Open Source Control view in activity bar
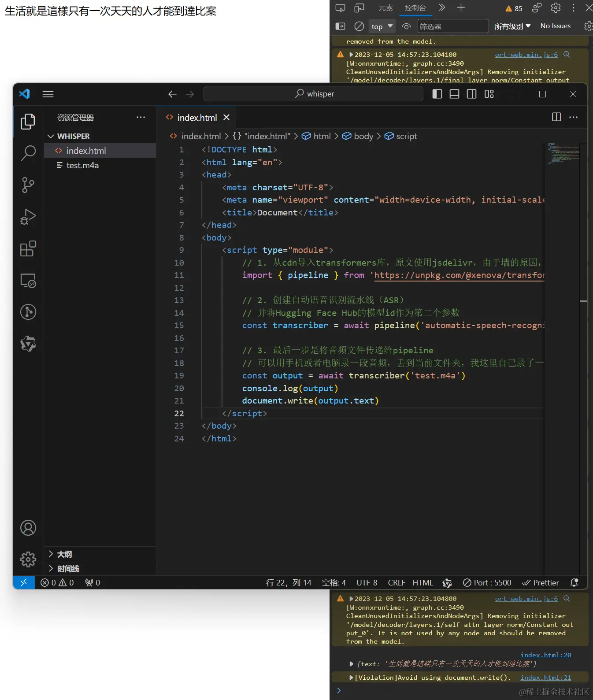Viewport: 593px width, 700px height. pyautogui.click(x=28, y=185)
